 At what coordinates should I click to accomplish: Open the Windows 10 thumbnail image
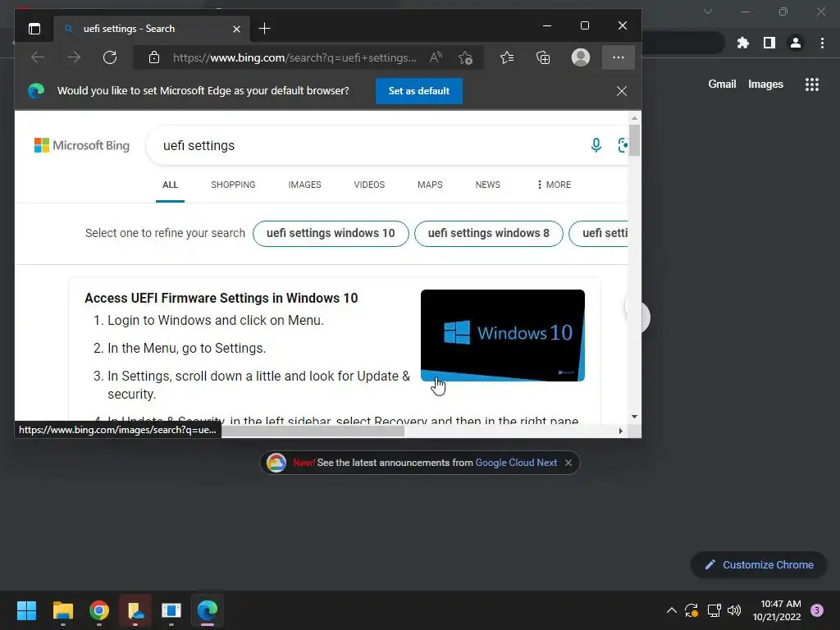[503, 336]
